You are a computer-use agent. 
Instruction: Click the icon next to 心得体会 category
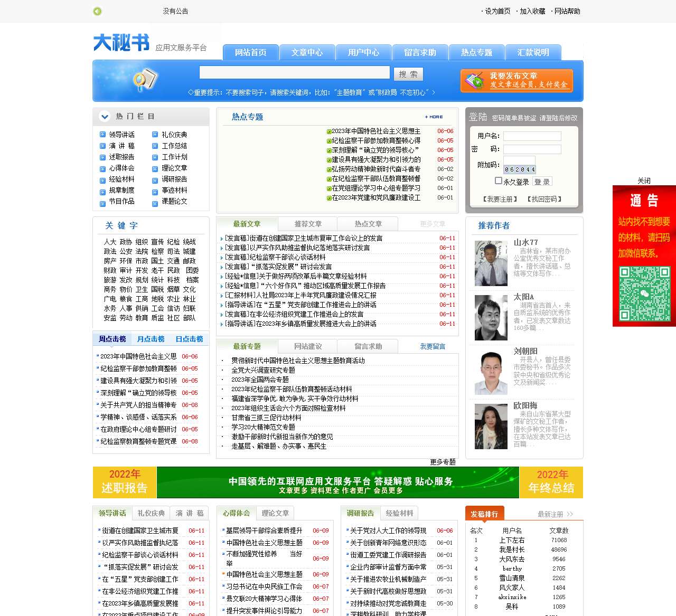[x=103, y=169]
